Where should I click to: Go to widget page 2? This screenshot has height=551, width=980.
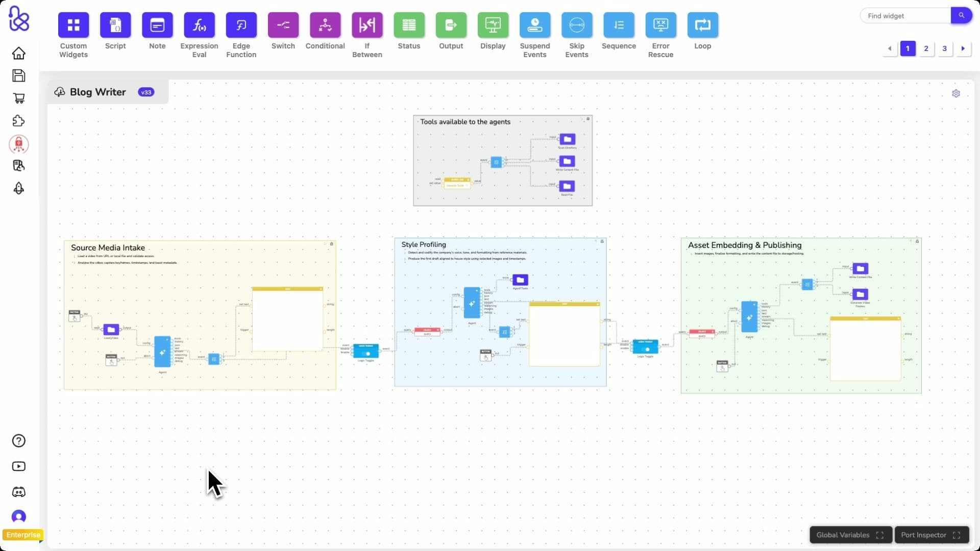(x=926, y=48)
